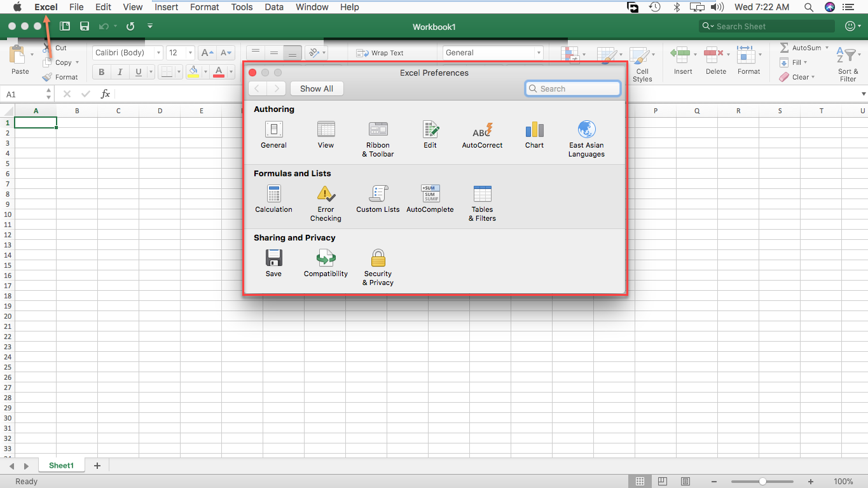Expand the AutoSum dropdown arrow
The image size is (868, 488).
[x=827, y=48]
